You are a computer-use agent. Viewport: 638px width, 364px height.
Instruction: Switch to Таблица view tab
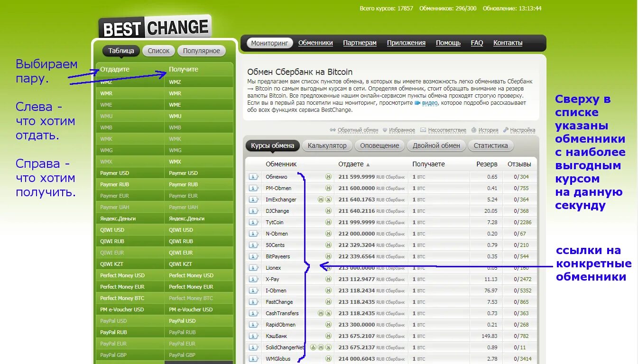tap(121, 51)
